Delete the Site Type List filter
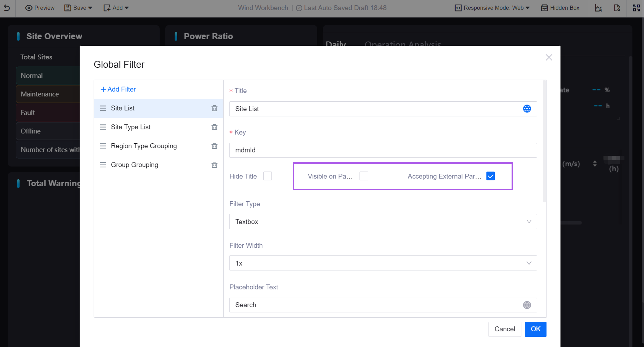This screenshot has height=347, width=644. point(214,127)
